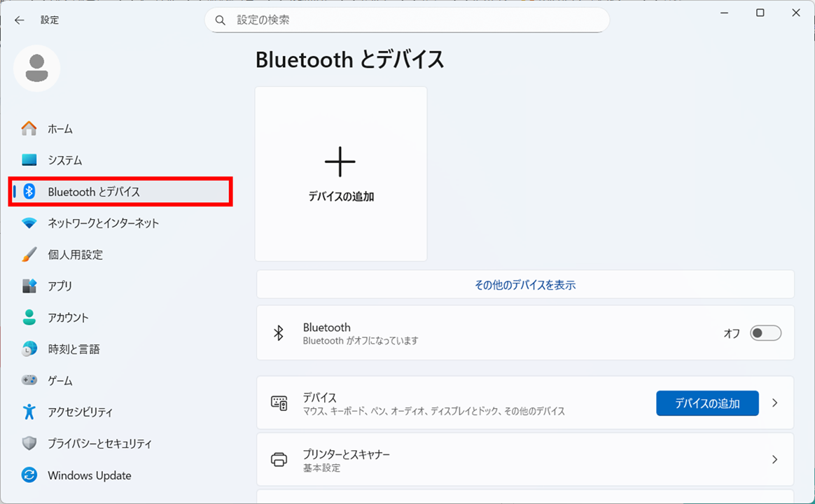Open アカウント settings
The height and width of the screenshot is (504, 815).
tap(120, 318)
